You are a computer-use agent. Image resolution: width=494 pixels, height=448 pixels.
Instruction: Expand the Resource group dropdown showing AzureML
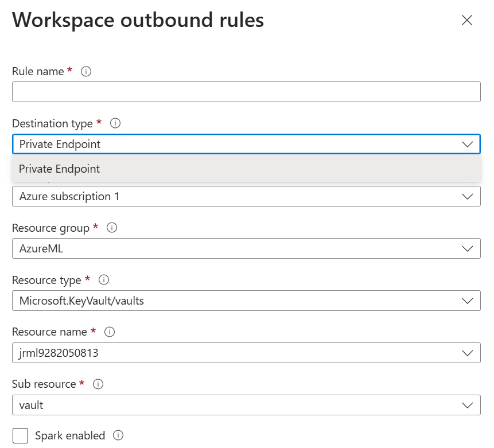click(x=246, y=248)
